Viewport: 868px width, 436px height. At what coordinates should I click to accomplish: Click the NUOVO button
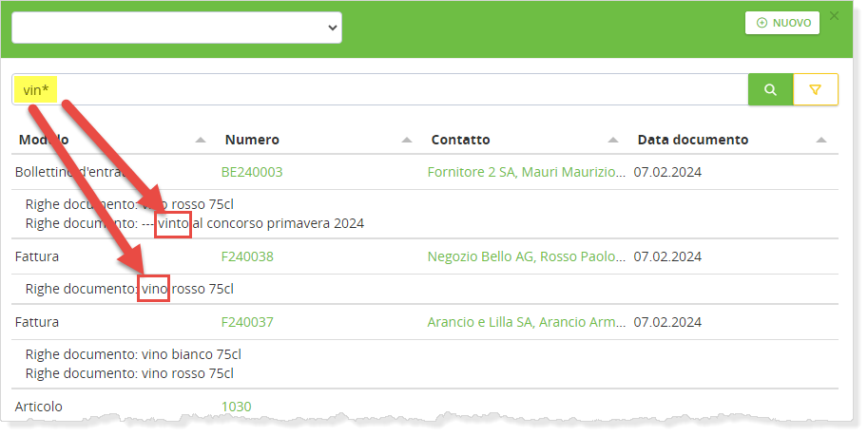pyautogui.click(x=782, y=23)
